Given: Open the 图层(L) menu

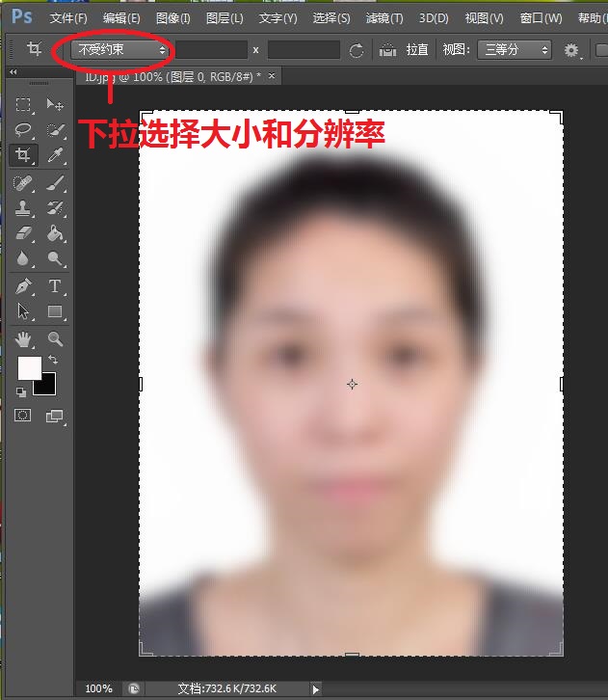Looking at the screenshot, I should pos(225,18).
